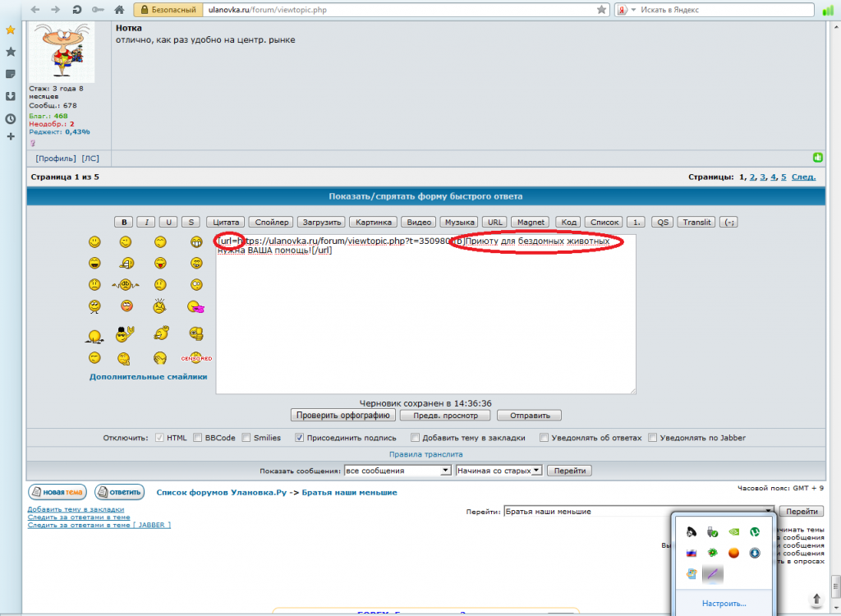Click the Проверить орфографию button
Image resolution: width=841 pixels, height=616 pixels.
pos(343,416)
